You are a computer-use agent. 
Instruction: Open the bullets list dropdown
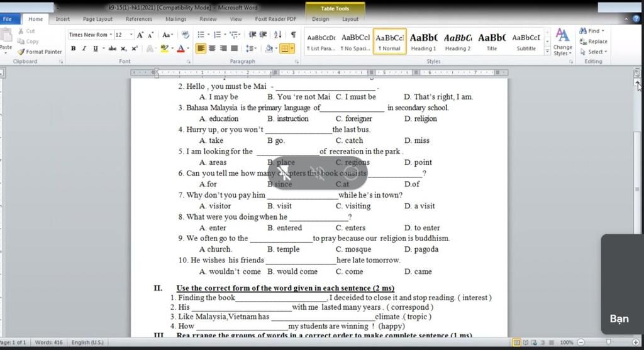[x=208, y=35]
